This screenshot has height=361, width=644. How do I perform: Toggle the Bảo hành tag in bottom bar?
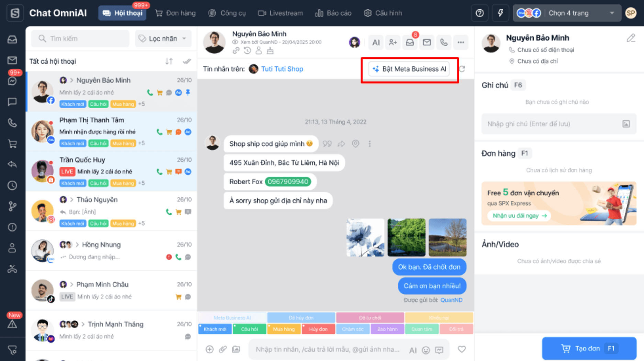387,329
